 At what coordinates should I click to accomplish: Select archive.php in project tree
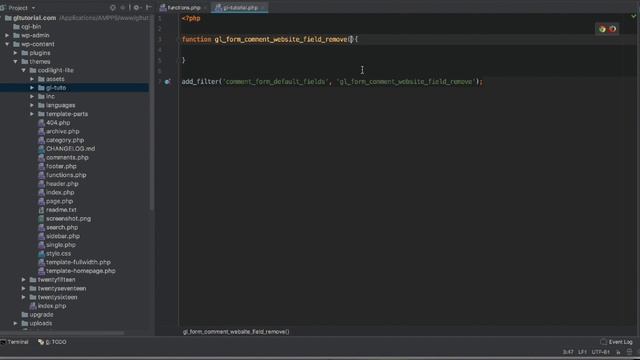(x=62, y=131)
